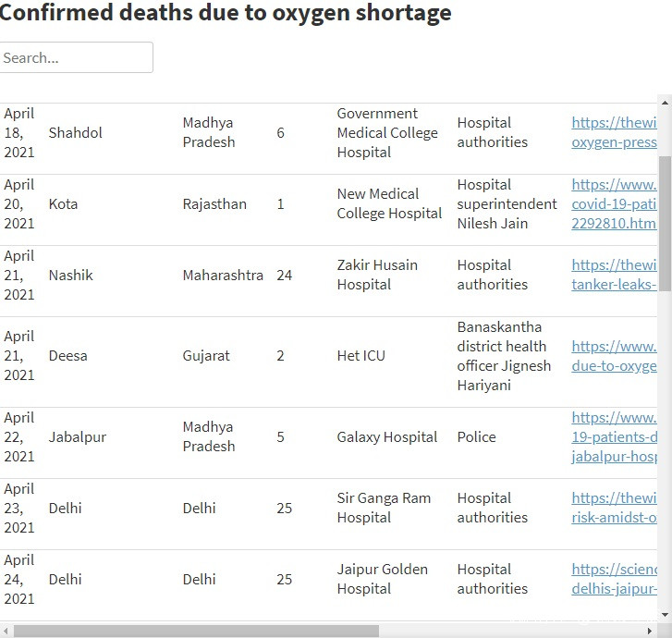Select the Shahdol city cell
This screenshot has width=672, height=638.
[x=76, y=132]
